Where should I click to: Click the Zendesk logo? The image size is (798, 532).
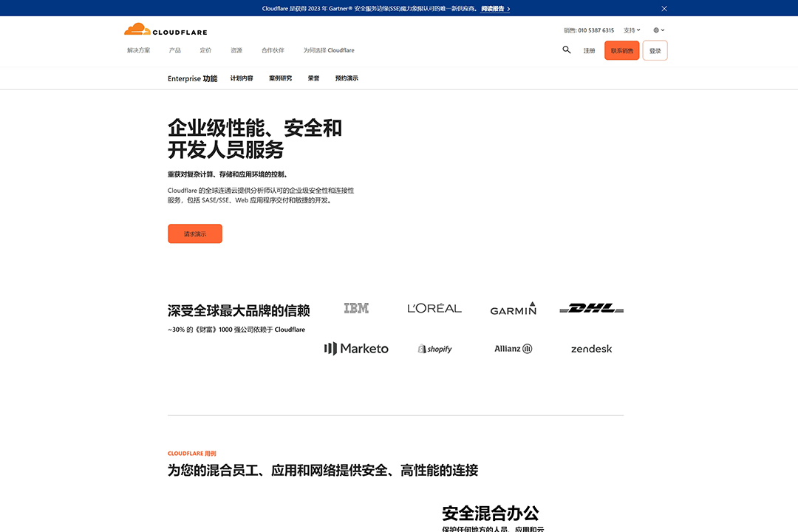(591, 349)
